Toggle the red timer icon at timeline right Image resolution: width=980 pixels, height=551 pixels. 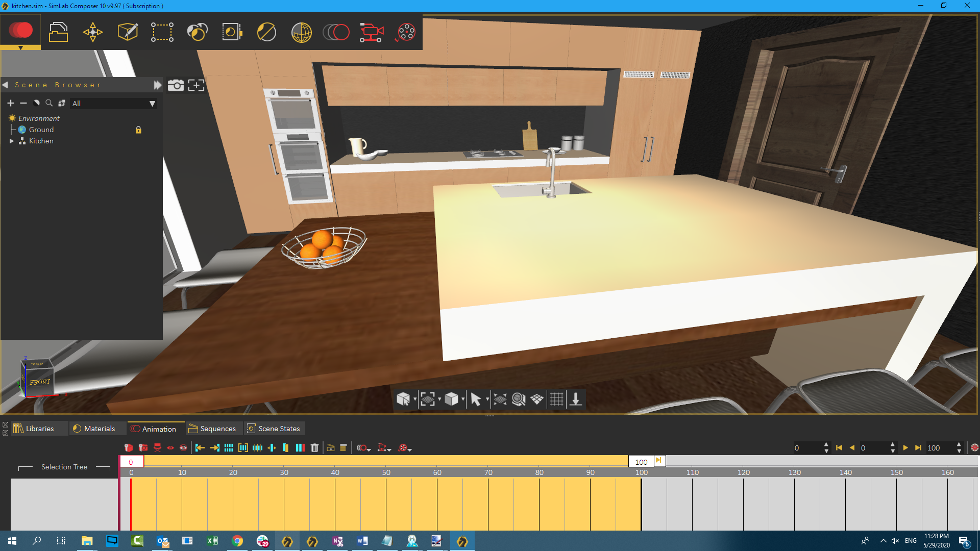coord(974,448)
